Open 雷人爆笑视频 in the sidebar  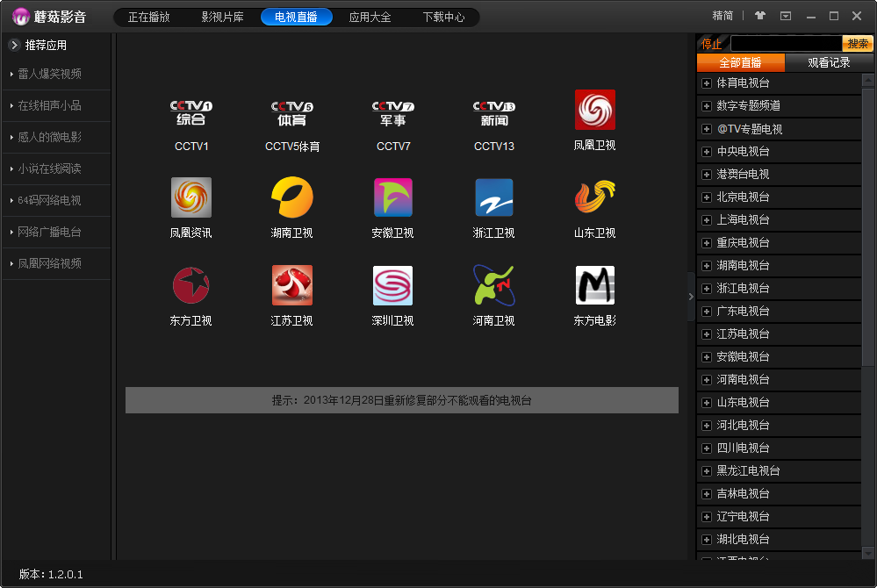click(50, 74)
